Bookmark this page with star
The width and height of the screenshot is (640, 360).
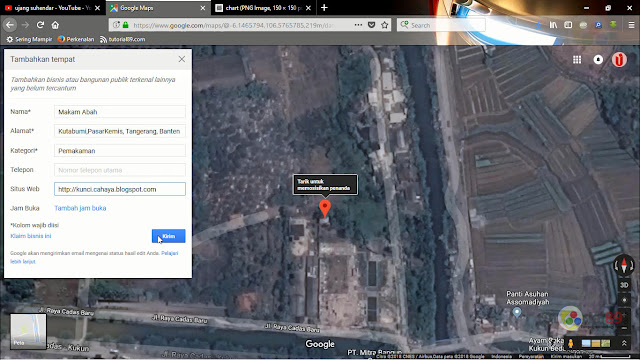tap(384, 25)
